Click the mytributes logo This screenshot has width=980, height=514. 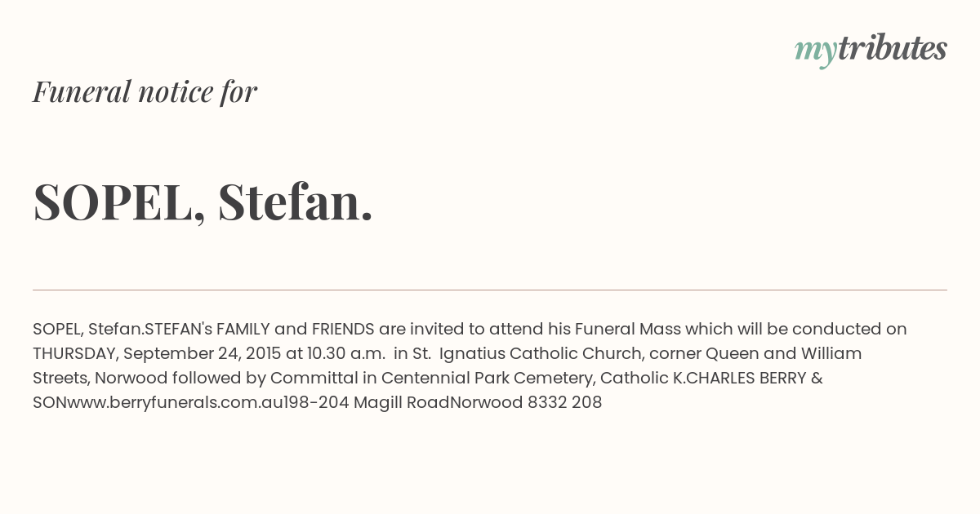click(x=871, y=50)
